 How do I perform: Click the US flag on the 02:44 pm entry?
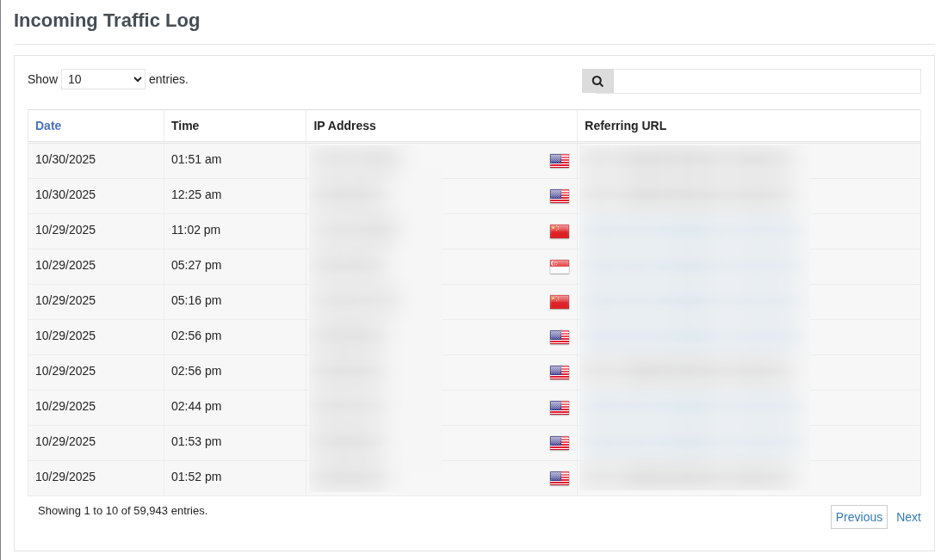click(x=560, y=407)
